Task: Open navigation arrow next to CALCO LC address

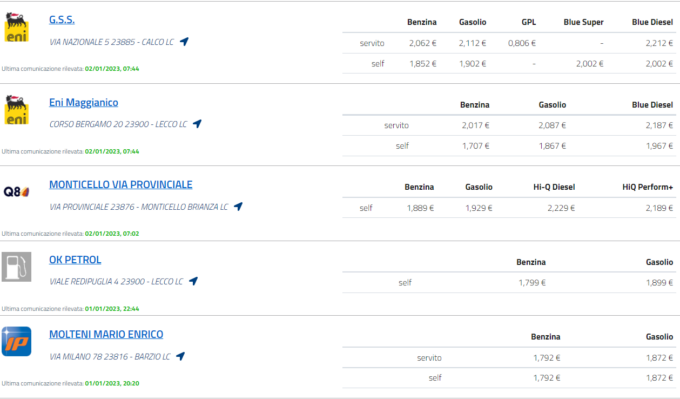Action: [184, 42]
